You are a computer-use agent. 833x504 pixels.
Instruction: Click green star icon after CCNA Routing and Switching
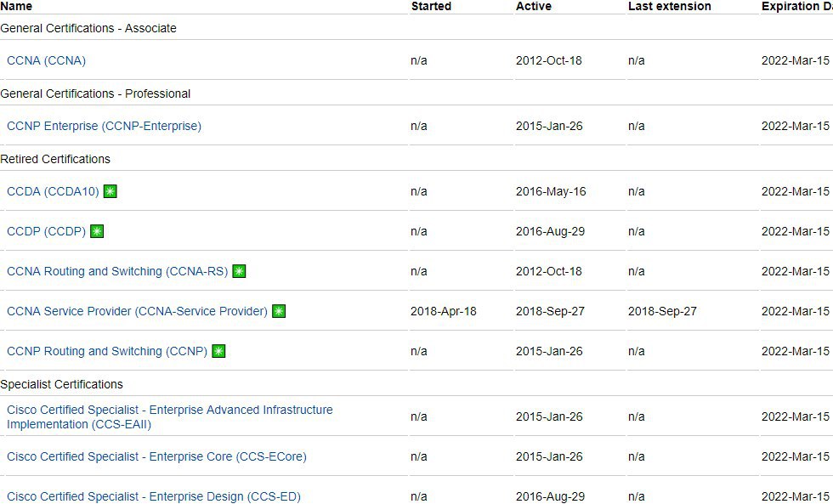click(239, 271)
